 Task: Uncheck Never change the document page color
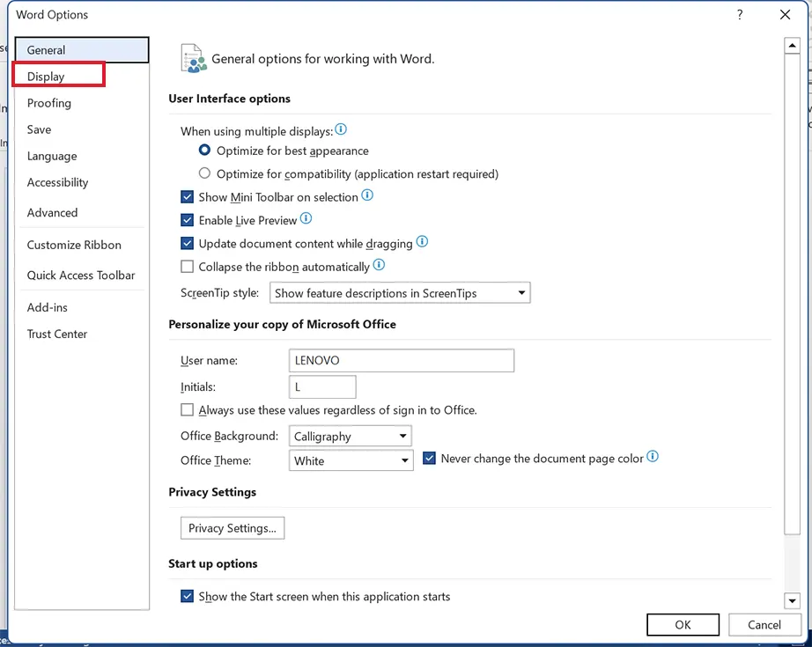click(x=429, y=459)
